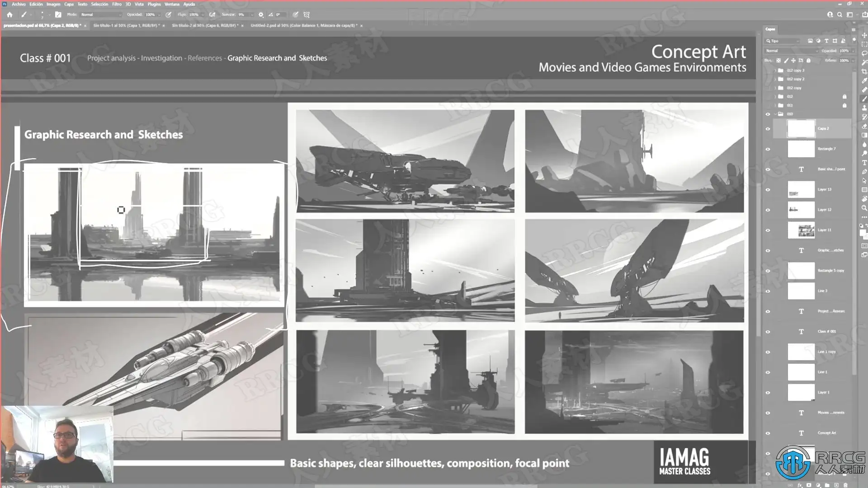This screenshot has height=488, width=868.
Task: Hide the Class # 001 text layer
Action: (x=768, y=332)
